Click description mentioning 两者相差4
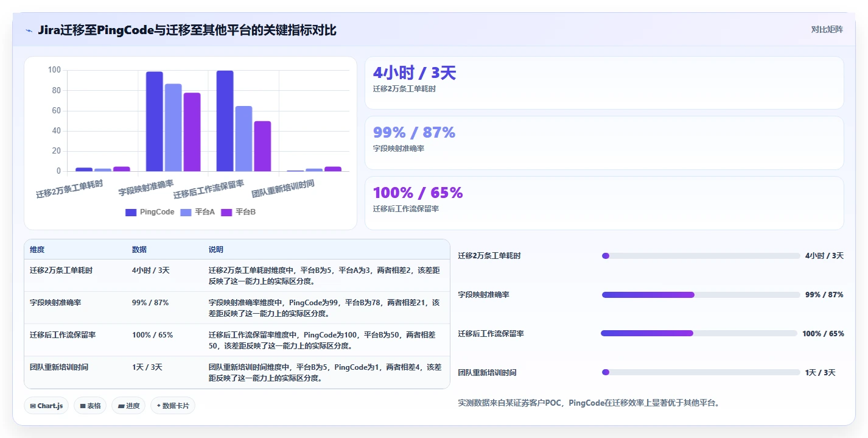This screenshot has width=868, height=438. (x=325, y=373)
